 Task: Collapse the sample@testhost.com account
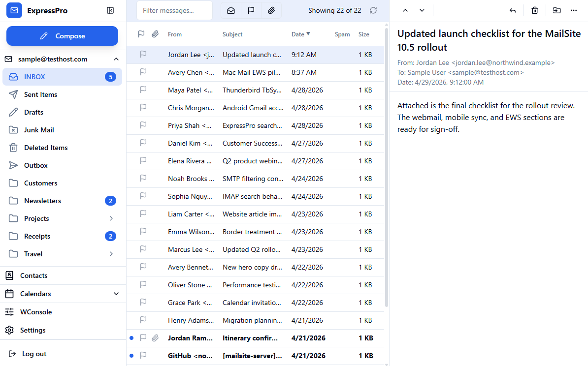(x=116, y=59)
